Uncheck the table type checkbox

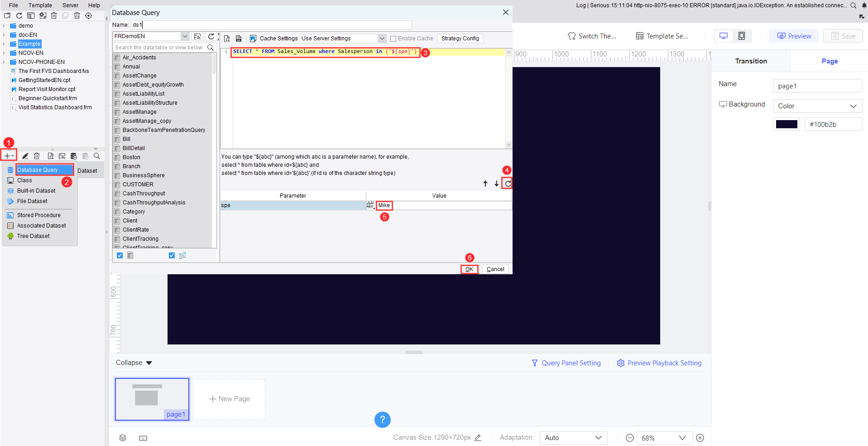[120, 256]
